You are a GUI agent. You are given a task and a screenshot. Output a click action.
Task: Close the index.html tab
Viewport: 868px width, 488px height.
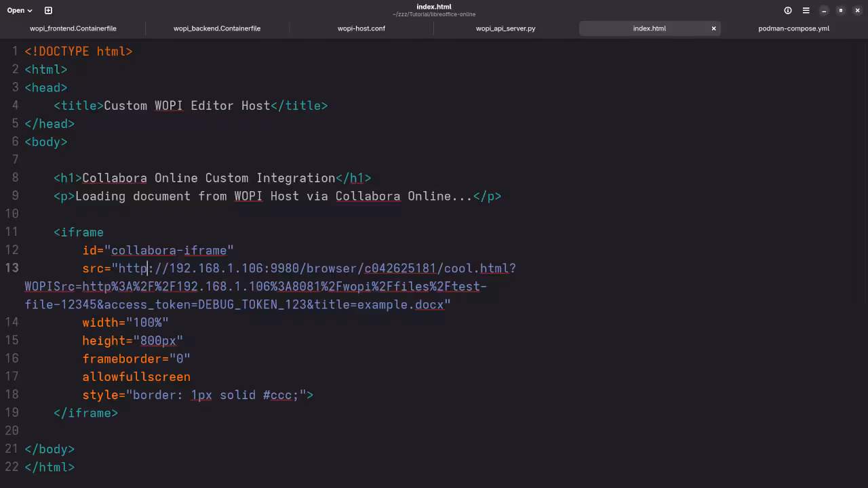click(x=713, y=28)
